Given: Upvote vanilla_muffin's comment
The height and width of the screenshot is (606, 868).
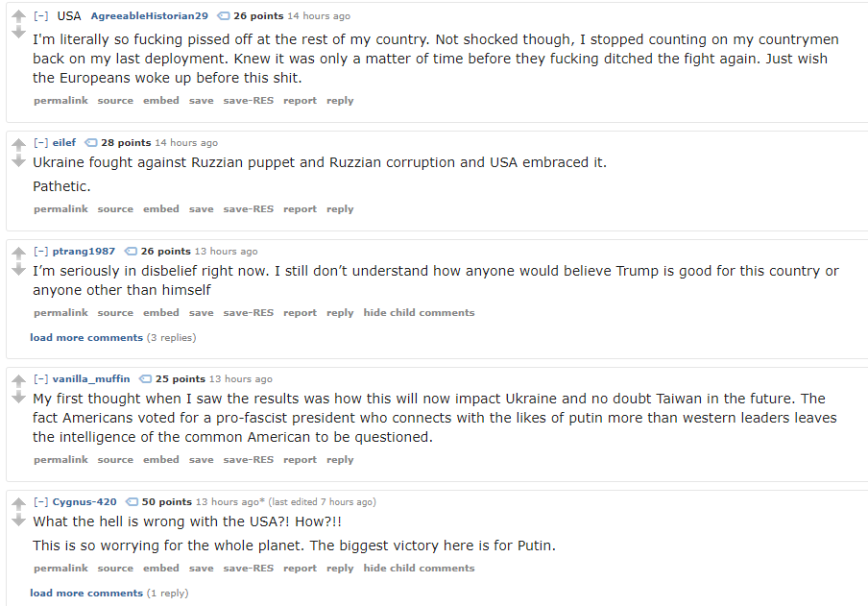Looking at the screenshot, I should click(17, 380).
